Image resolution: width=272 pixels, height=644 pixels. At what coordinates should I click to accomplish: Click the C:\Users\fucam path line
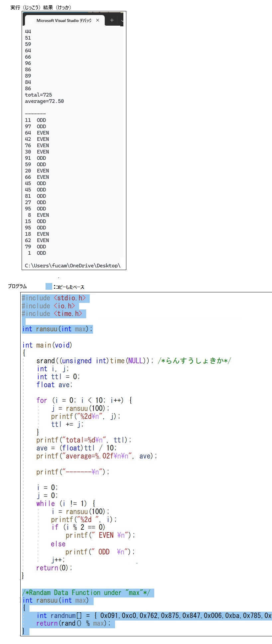pyautogui.click(x=72, y=265)
